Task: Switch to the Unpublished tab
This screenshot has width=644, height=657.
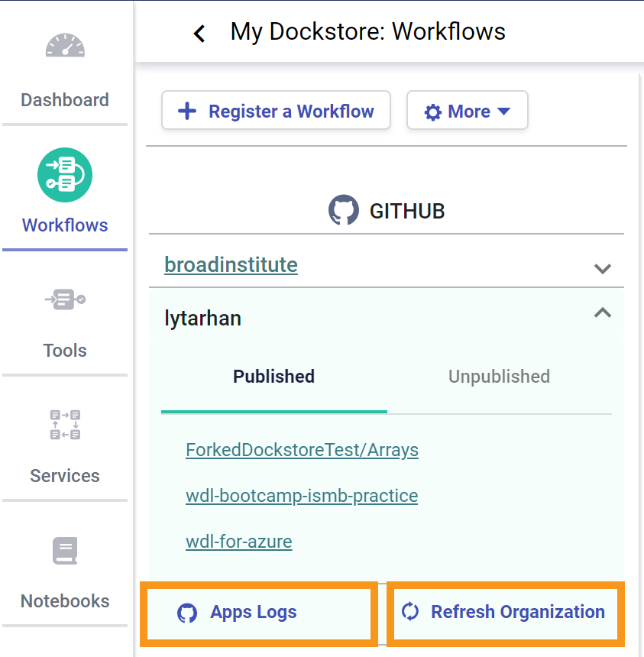Action: [x=499, y=377]
